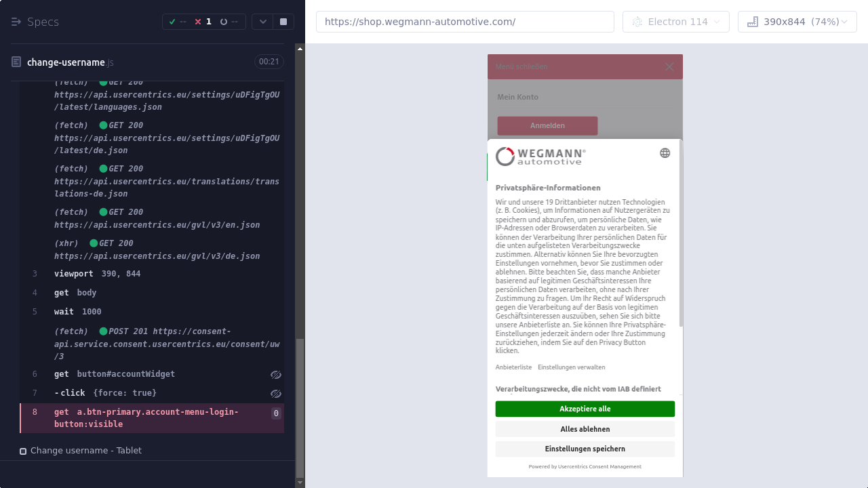Click the Specs list expand icon
The image size is (868, 488).
tap(16, 22)
